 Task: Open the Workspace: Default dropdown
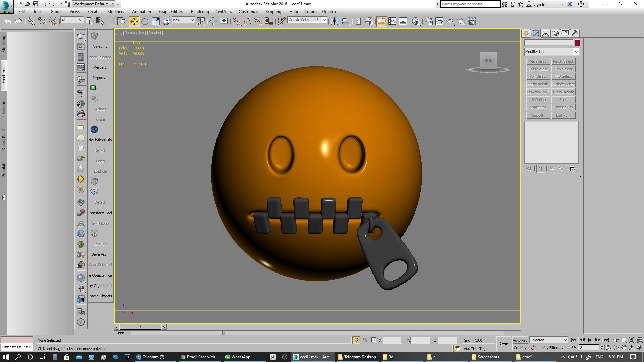pos(94,4)
